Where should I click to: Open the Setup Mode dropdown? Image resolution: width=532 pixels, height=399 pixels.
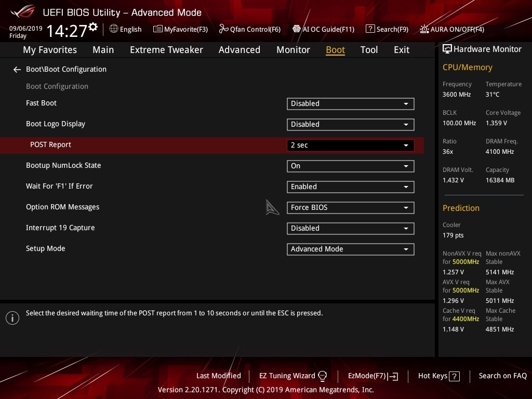(351, 249)
